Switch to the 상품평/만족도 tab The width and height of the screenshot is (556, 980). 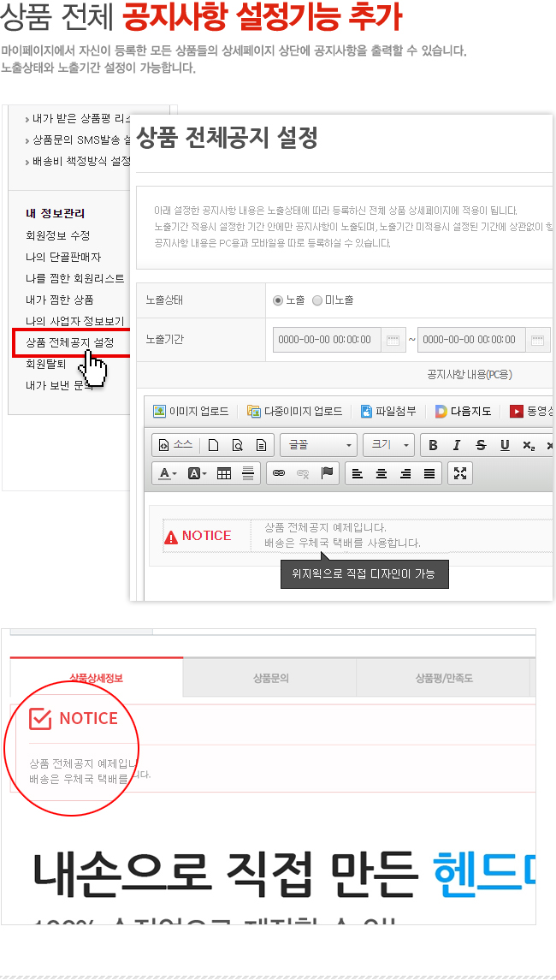pos(442,678)
